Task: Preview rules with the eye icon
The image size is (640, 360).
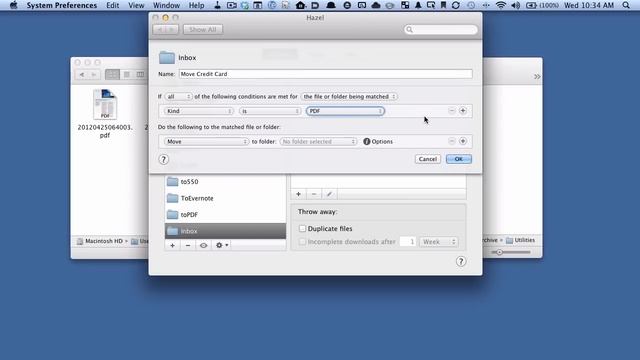Action: click(203, 245)
